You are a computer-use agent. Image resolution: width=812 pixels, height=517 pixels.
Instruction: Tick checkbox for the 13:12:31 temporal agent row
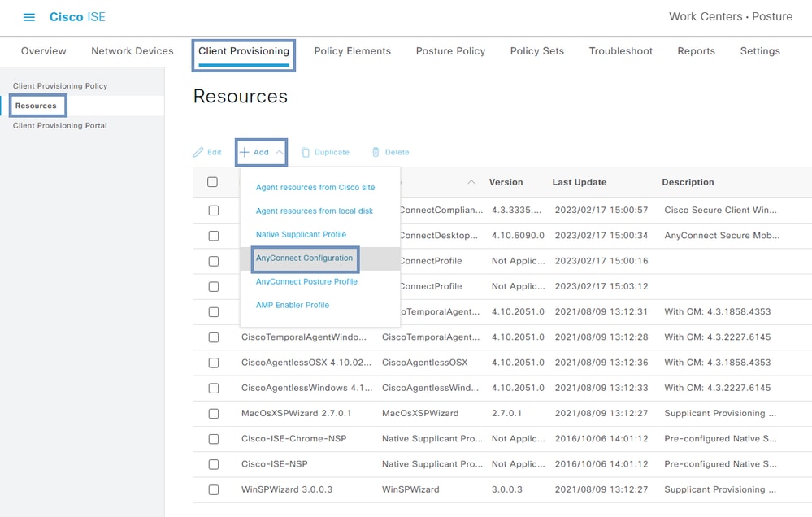tap(213, 312)
